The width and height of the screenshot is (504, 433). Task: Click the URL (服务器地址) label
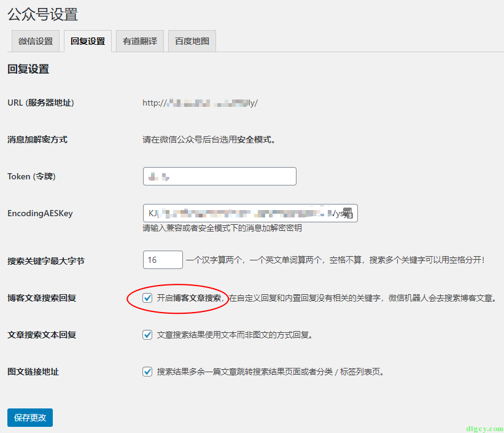pos(41,103)
